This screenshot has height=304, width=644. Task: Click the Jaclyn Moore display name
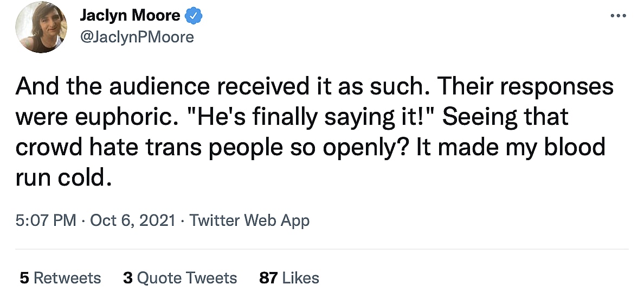[130, 16]
